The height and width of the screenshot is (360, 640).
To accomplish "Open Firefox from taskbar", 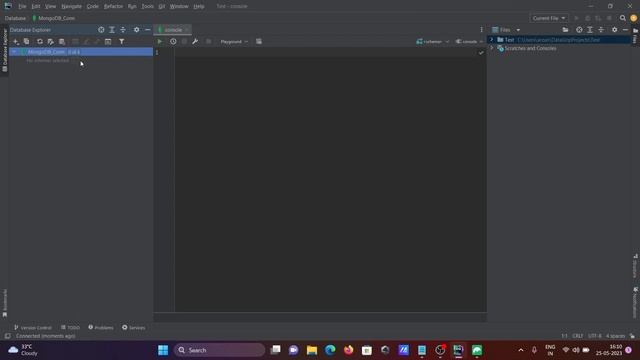I will click(349, 350).
